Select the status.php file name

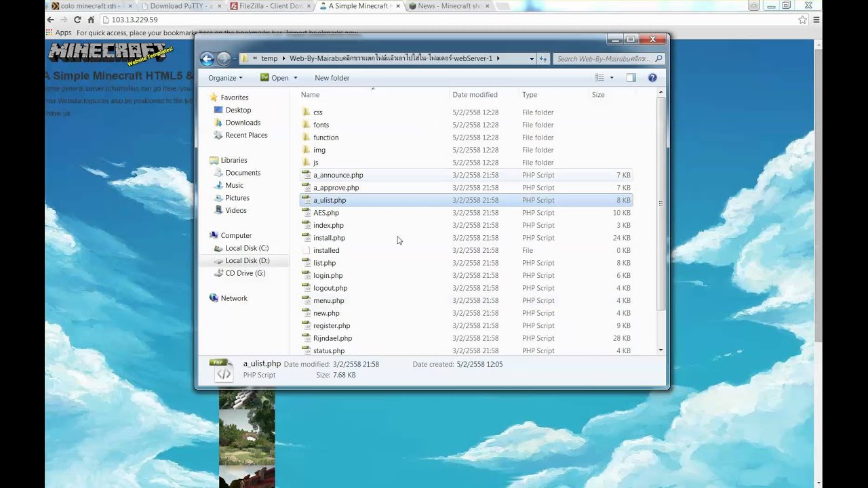[329, 350]
